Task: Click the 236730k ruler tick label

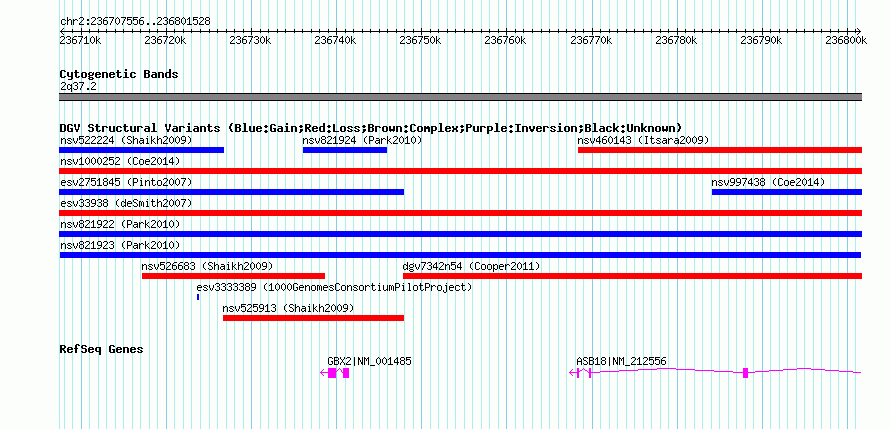Action: tap(251, 40)
